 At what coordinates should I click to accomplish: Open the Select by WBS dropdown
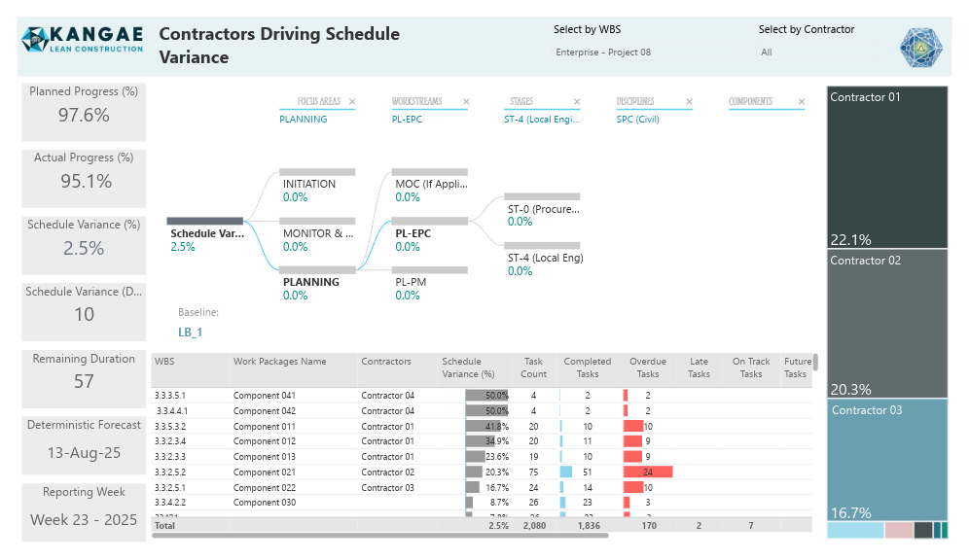click(642, 52)
